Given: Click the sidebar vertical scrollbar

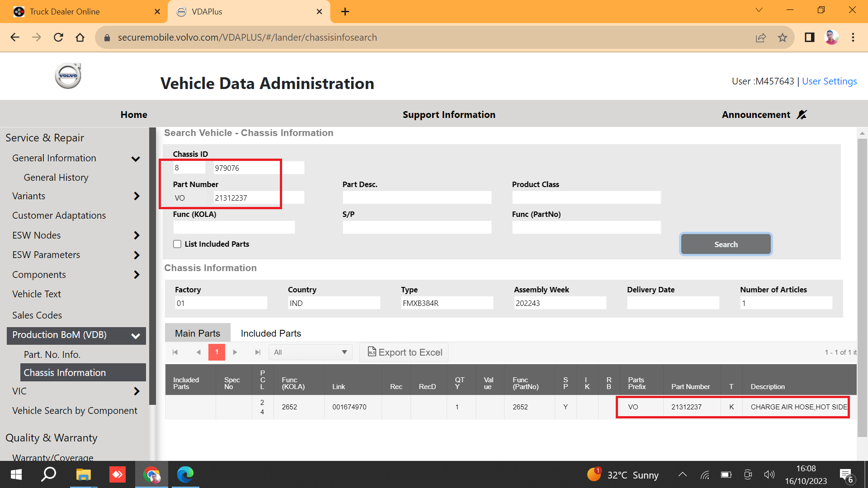Looking at the screenshot, I should point(152,267).
